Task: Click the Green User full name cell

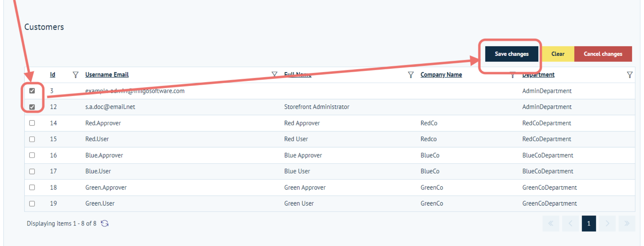Action: point(299,203)
